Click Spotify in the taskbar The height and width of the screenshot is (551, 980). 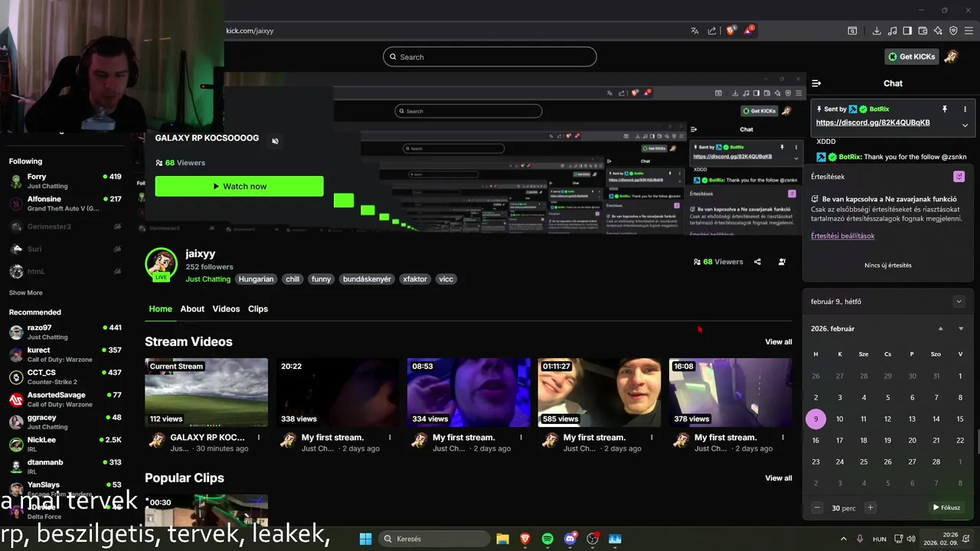tap(547, 539)
